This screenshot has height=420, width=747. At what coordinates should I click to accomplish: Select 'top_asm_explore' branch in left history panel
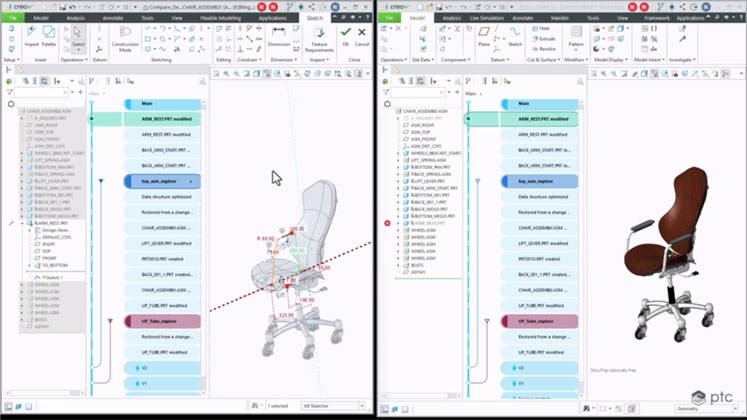coord(162,181)
